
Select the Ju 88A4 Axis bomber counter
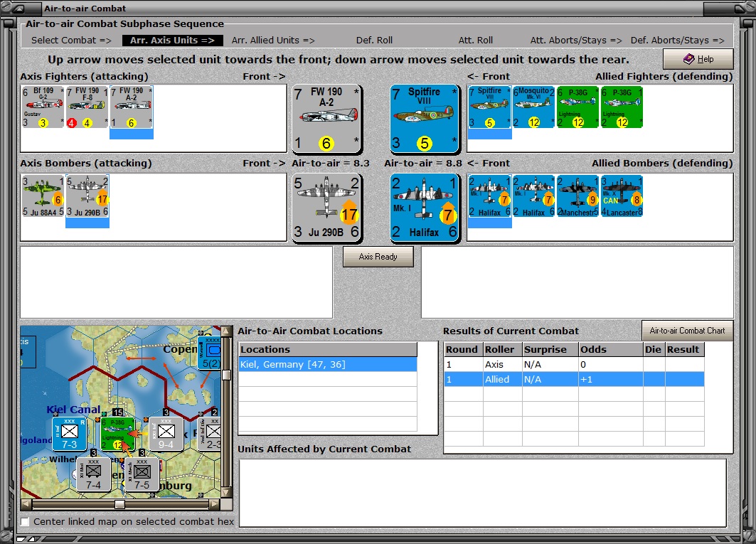pyautogui.click(x=43, y=196)
